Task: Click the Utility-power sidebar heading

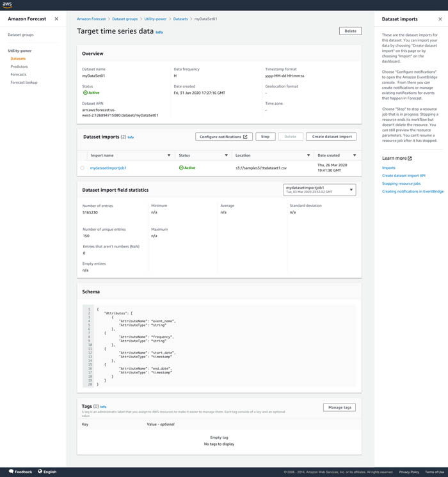Action: coord(20,51)
